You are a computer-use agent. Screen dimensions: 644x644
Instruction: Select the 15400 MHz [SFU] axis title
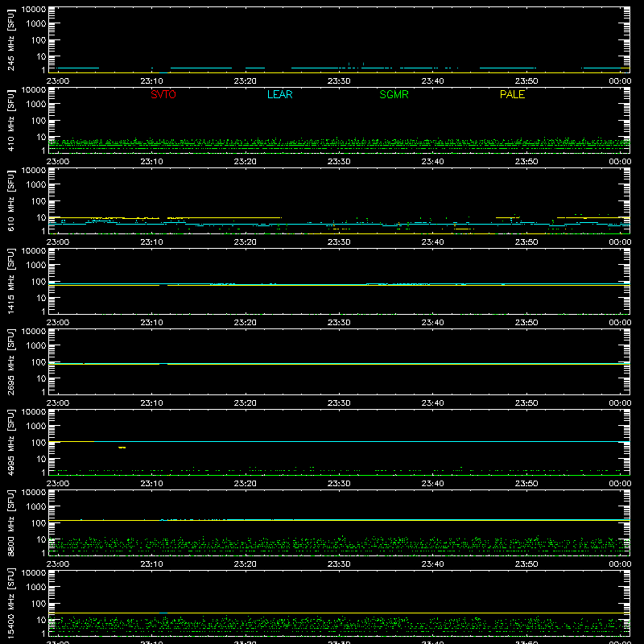10,604
